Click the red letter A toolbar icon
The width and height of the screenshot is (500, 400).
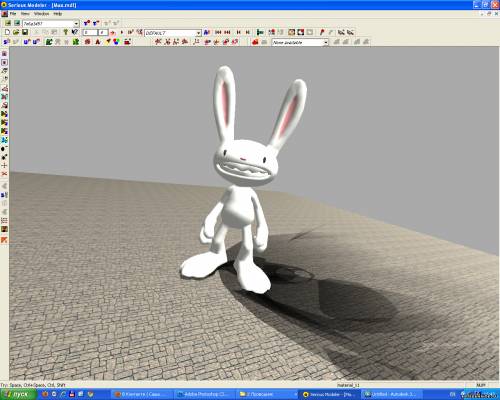98,42
